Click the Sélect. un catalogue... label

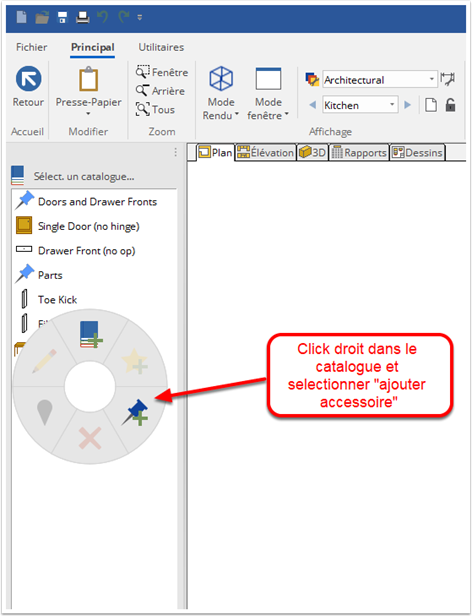[84, 176]
